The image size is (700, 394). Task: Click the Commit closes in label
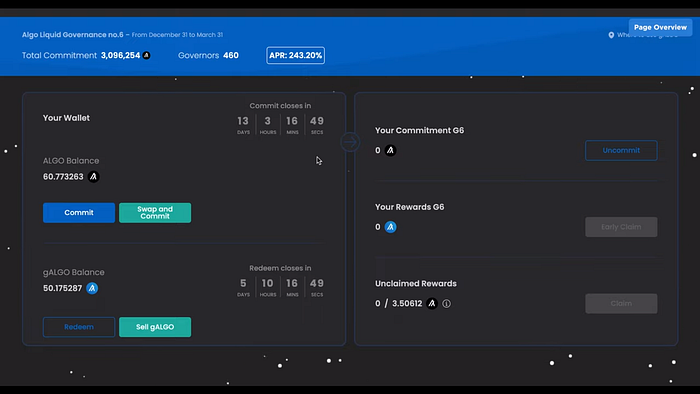click(x=280, y=106)
